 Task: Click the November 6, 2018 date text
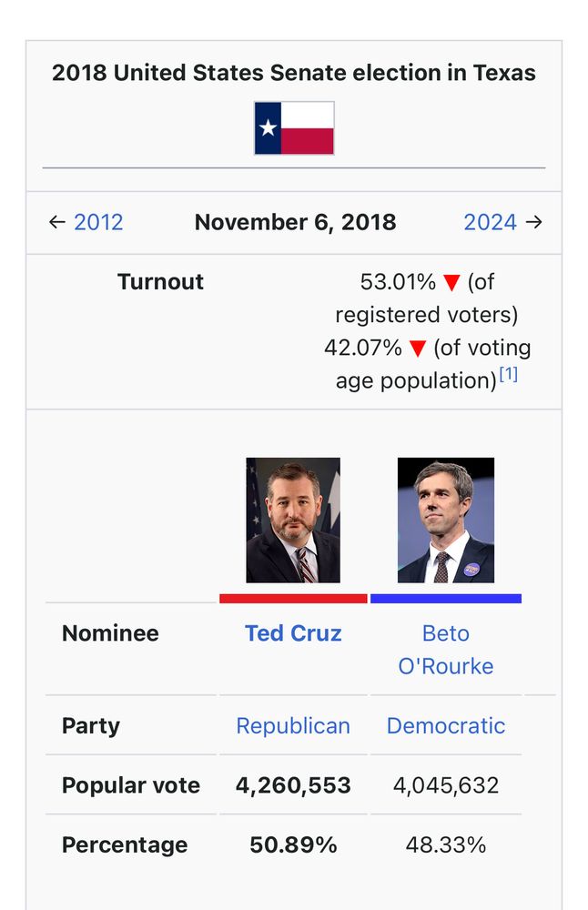click(x=296, y=222)
